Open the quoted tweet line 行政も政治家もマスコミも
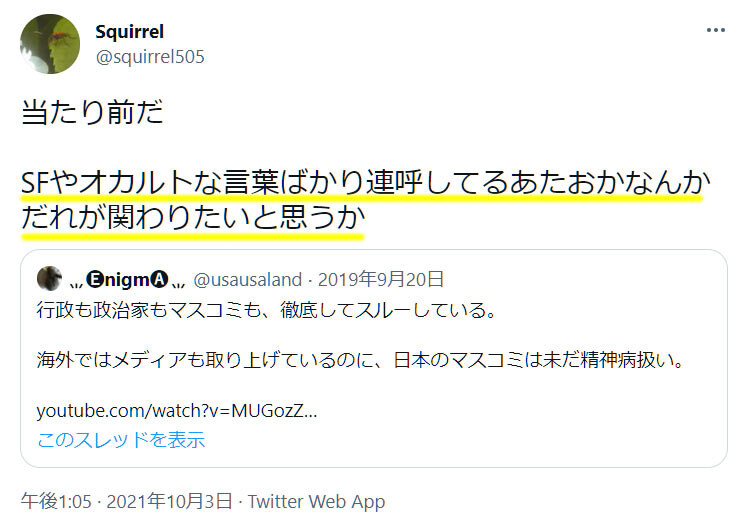This screenshot has width=735, height=525. tap(266, 310)
